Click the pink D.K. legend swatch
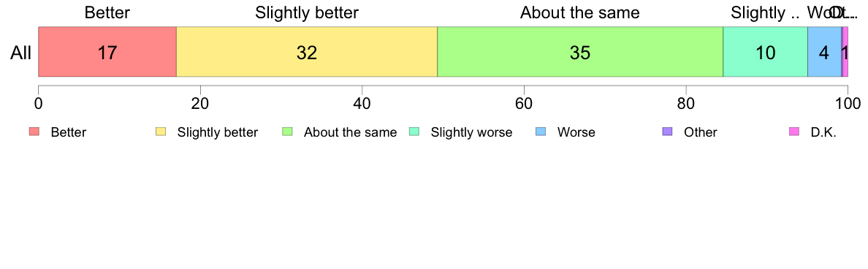868x269 pixels. point(794,132)
